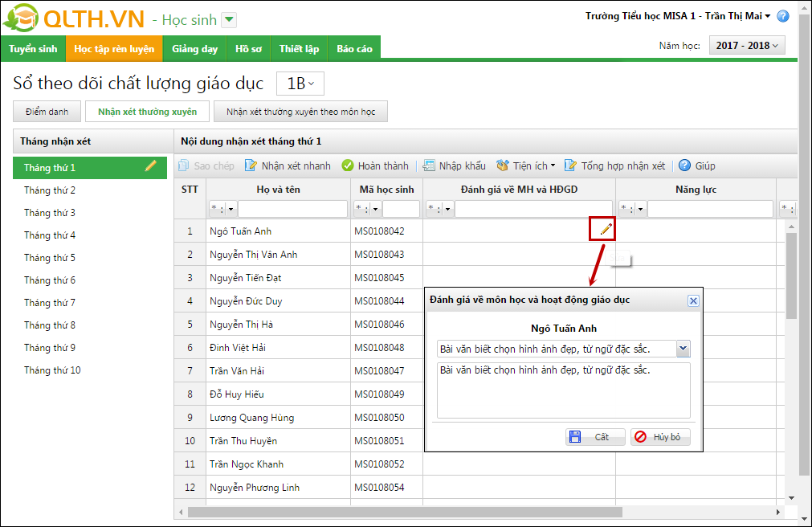Switch to the Điểm danh tab

47,112
